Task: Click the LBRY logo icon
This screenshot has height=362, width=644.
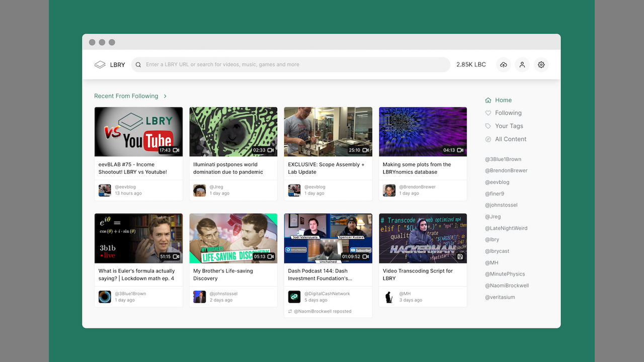Action: [100, 65]
